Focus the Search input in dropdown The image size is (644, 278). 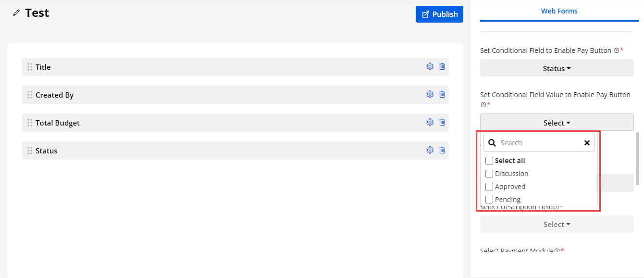pyautogui.click(x=538, y=143)
